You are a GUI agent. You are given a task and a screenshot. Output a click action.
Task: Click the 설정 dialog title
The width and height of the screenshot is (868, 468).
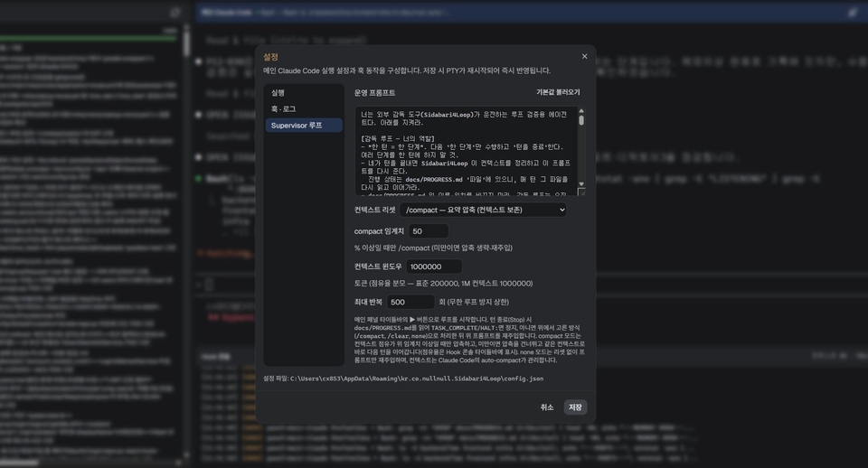point(270,57)
